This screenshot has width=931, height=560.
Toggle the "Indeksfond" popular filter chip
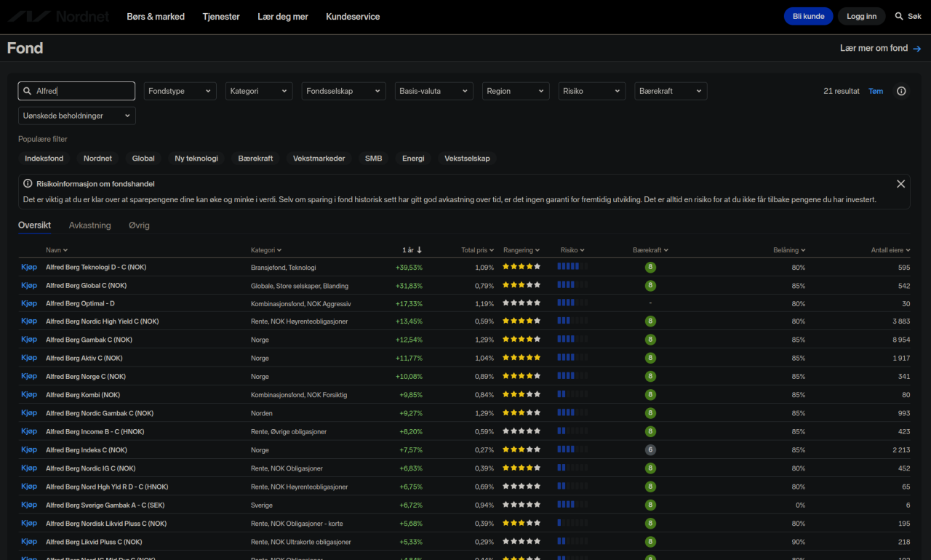click(44, 158)
